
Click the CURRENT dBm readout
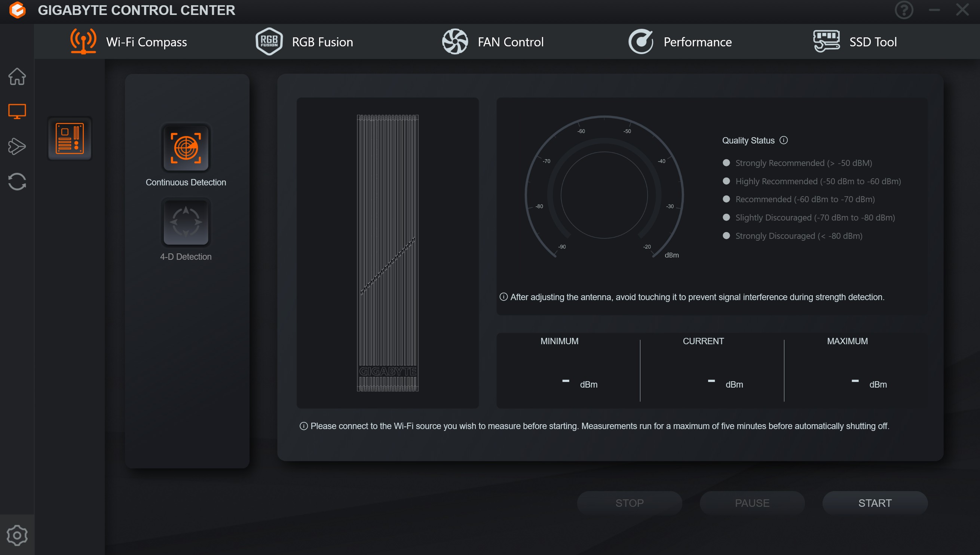(725, 384)
